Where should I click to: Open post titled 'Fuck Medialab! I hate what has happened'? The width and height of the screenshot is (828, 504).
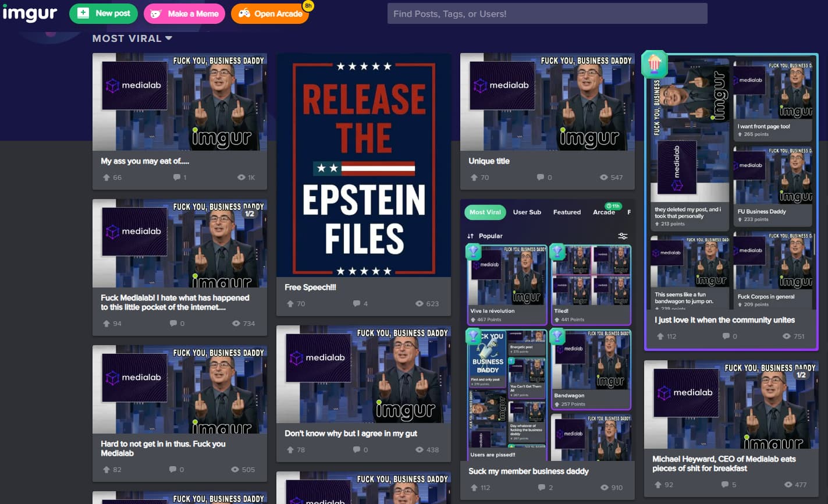click(x=175, y=302)
